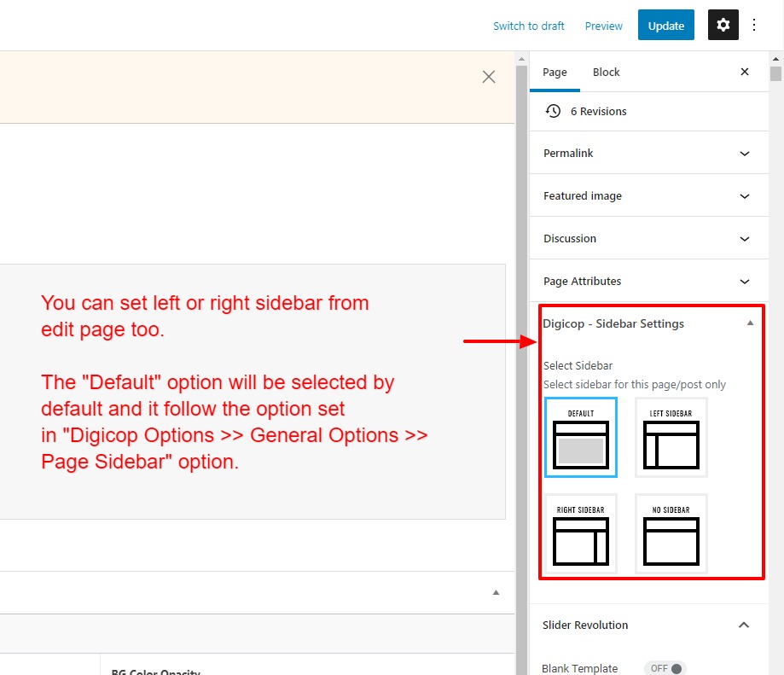Select the Default sidebar layout
This screenshot has height=675, width=784.
pyautogui.click(x=581, y=438)
